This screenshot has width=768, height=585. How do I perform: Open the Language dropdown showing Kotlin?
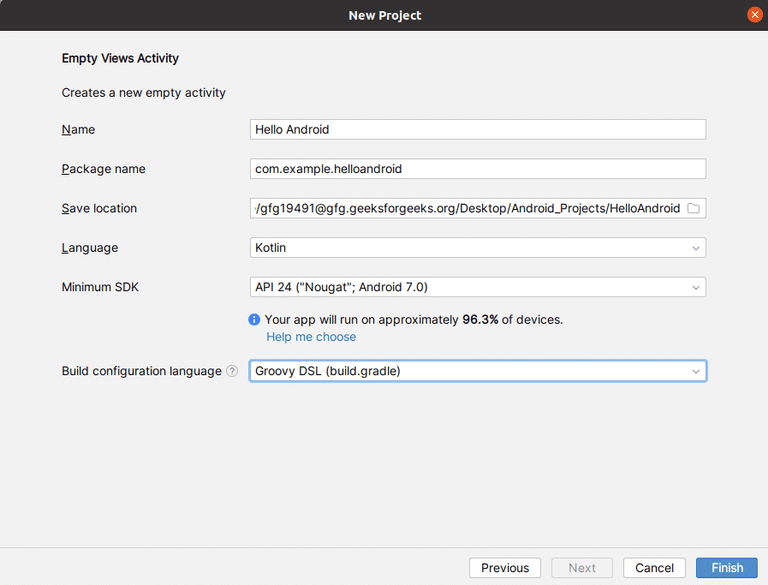(x=477, y=247)
